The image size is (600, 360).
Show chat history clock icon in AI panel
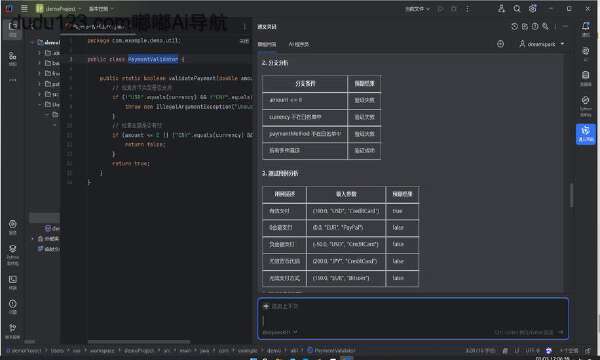(x=514, y=26)
